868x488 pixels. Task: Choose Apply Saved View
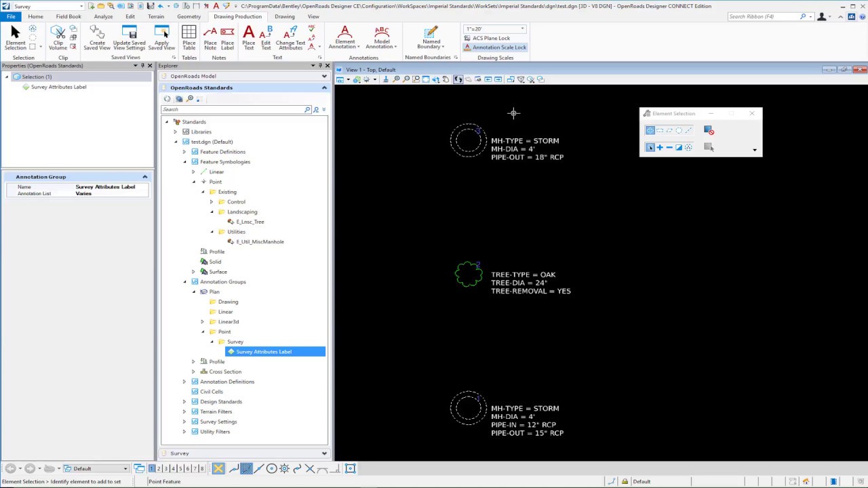(161, 38)
